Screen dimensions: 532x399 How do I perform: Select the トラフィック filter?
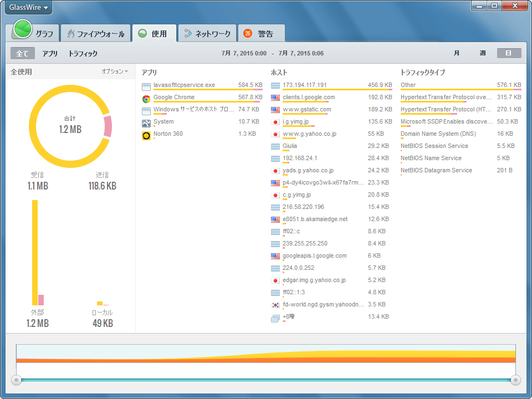point(83,53)
